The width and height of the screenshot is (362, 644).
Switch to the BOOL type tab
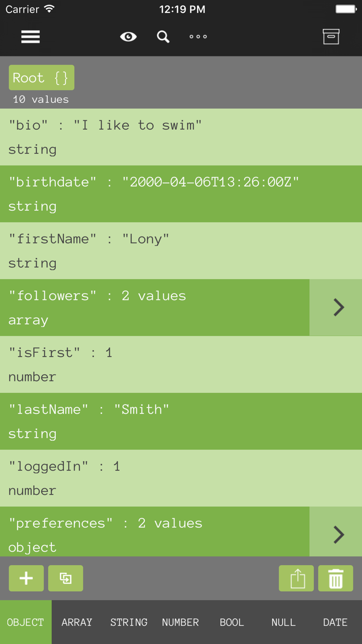pyautogui.click(x=232, y=622)
